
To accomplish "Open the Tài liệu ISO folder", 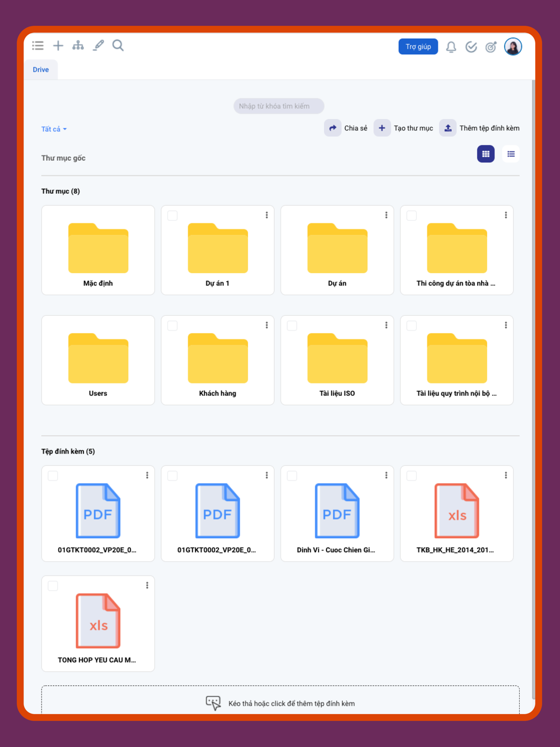I will point(337,360).
